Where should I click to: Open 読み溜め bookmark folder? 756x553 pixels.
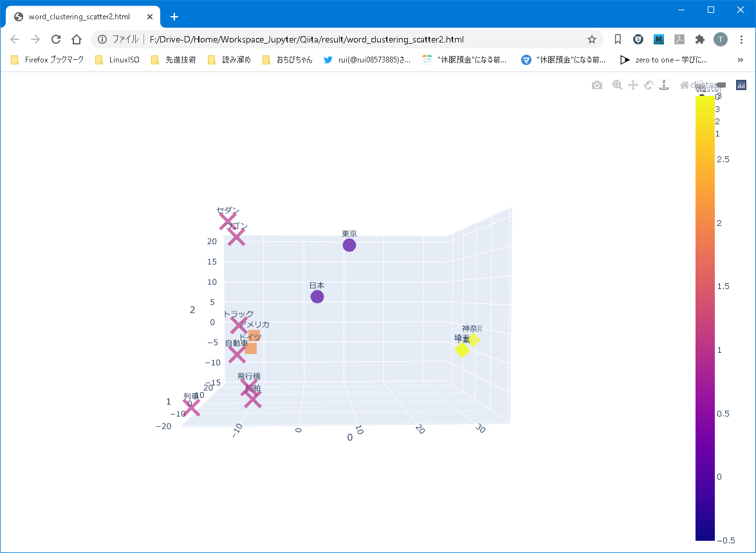coord(230,60)
